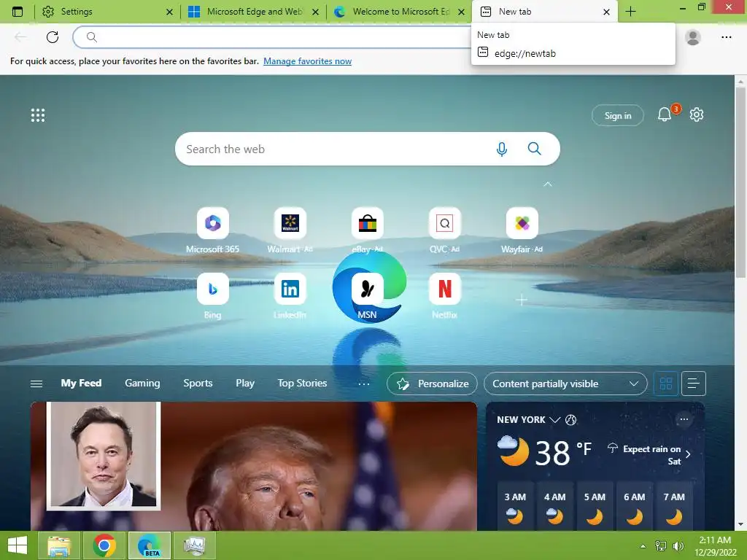747x560 pixels.
Task: Select the Sports feed tab
Action: 198,384
